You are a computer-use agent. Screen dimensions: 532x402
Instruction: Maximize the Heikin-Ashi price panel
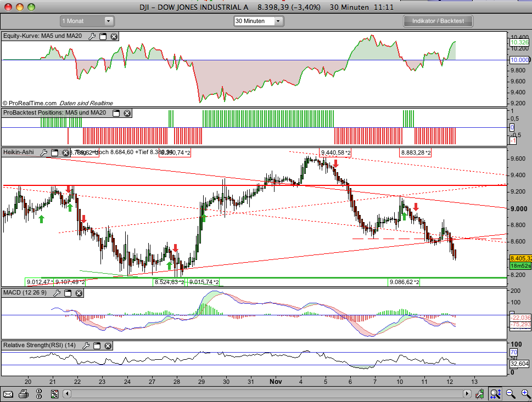(54, 152)
